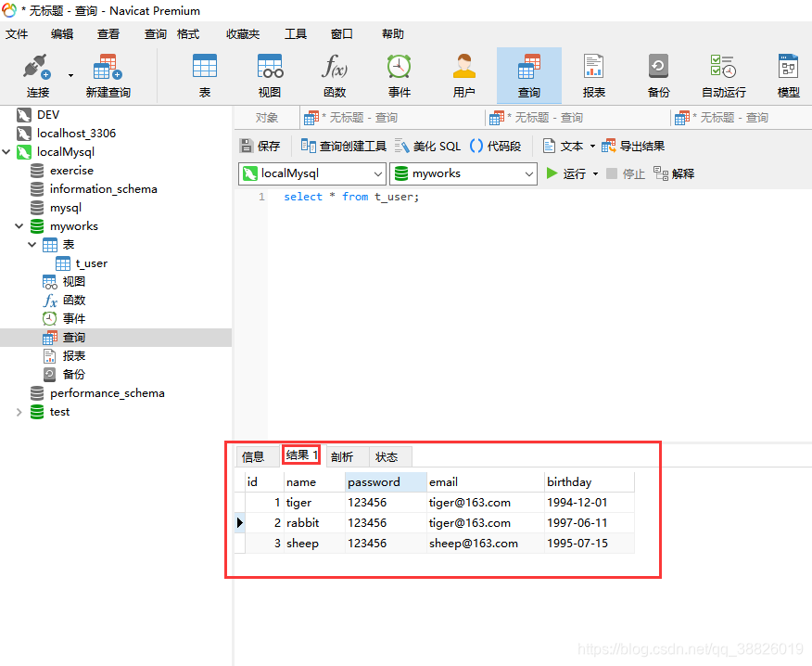Click Export Result (导出结果)
This screenshot has width=812, height=666.
pyautogui.click(x=633, y=147)
